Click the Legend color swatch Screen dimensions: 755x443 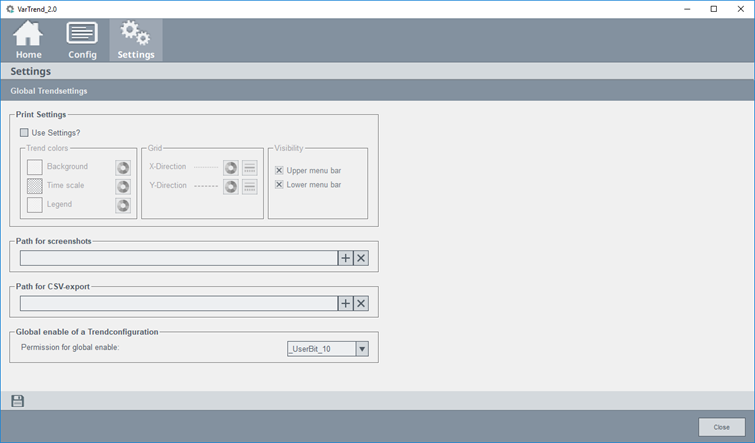pos(35,205)
